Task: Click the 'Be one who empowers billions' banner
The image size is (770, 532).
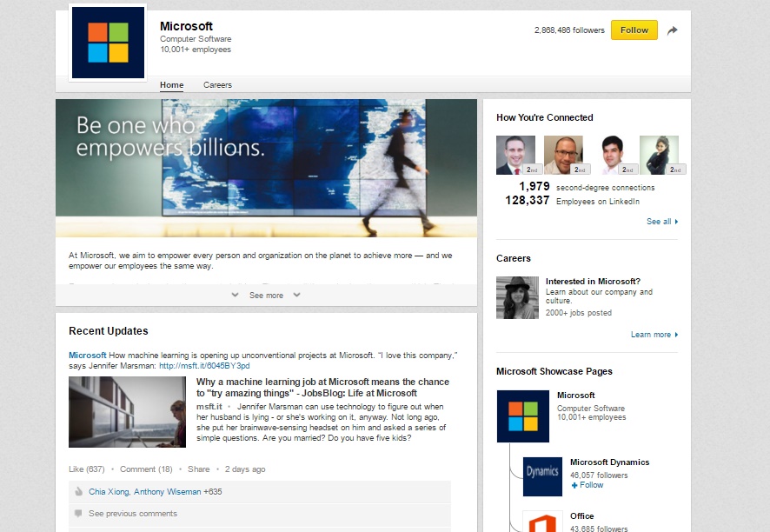Action: [x=266, y=169]
